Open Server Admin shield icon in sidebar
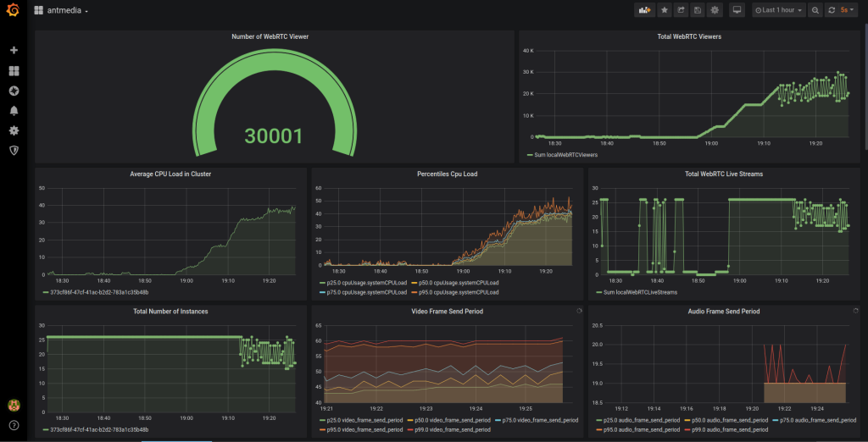The height and width of the screenshot is (442, 868). pos(14,150)
